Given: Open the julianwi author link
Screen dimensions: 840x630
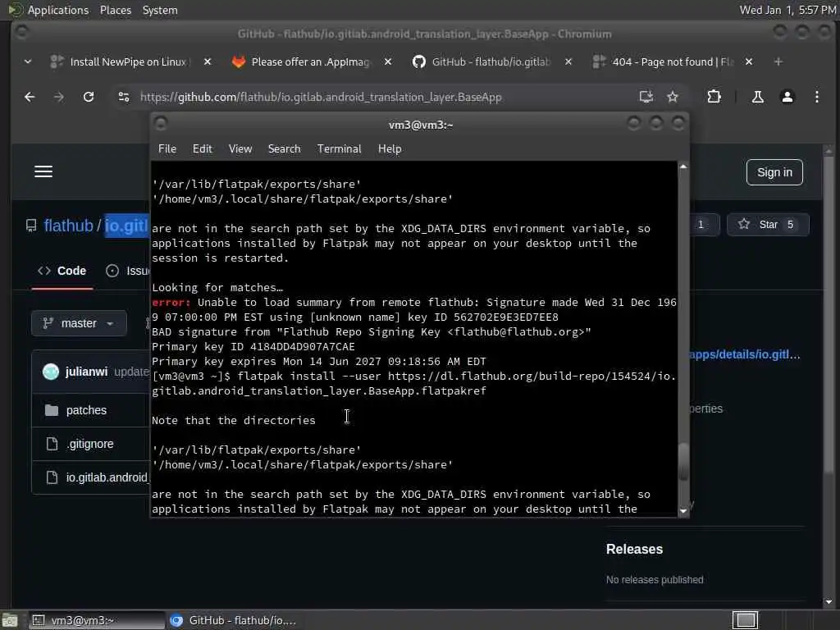Looking at the screenshot, I should pos(86,372).
